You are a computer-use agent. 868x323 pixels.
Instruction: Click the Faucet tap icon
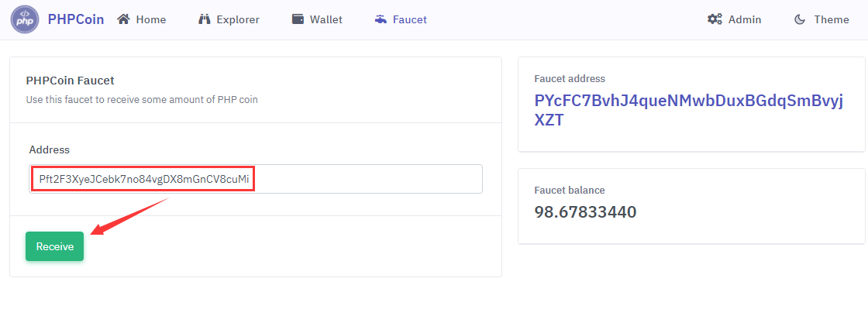coord(381,19)
